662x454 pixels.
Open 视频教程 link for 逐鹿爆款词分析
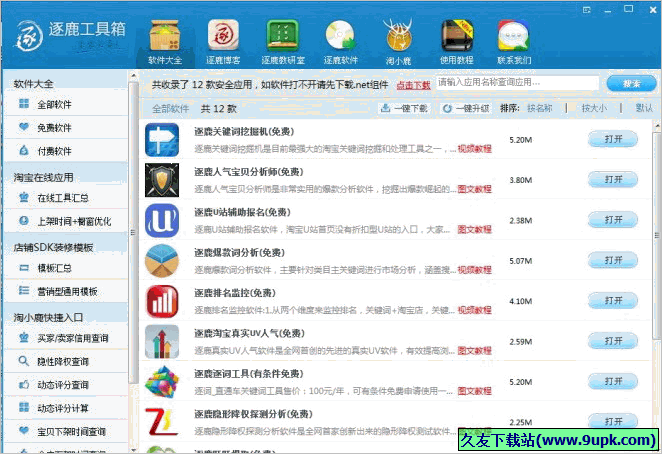(475, 270)
